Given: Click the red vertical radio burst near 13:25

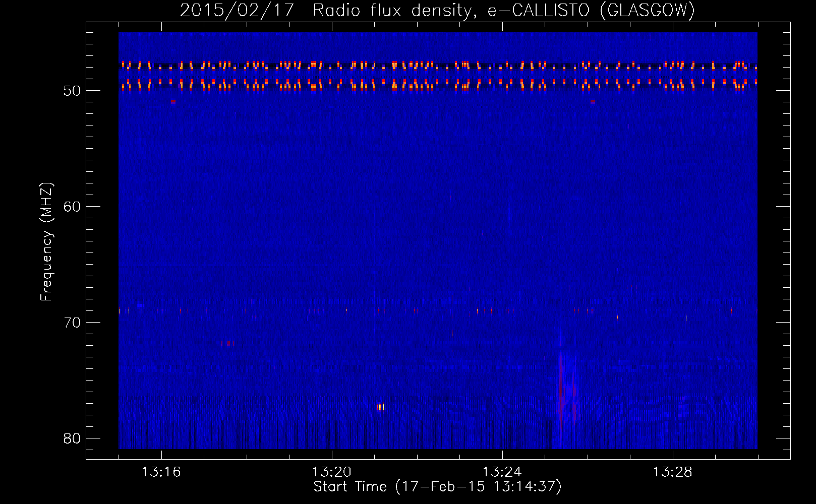Looking at the screenshot, I should click(x=561, y=386).
